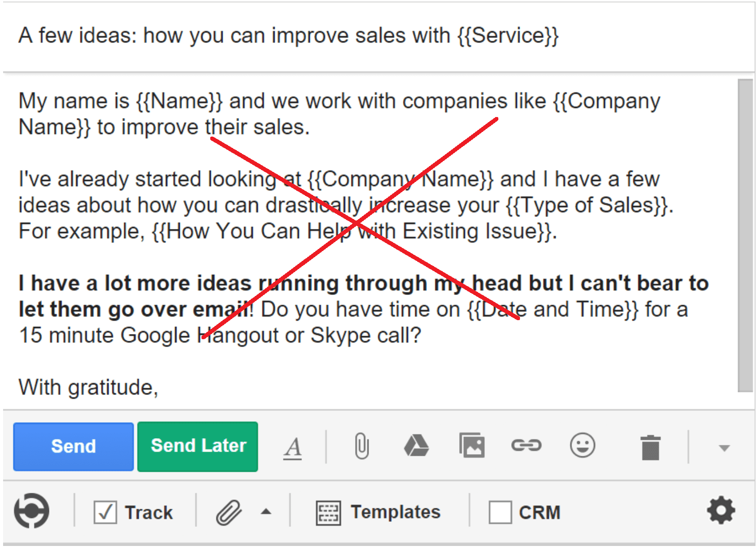Attach a file using the paperclip icon

pos(361,446)
